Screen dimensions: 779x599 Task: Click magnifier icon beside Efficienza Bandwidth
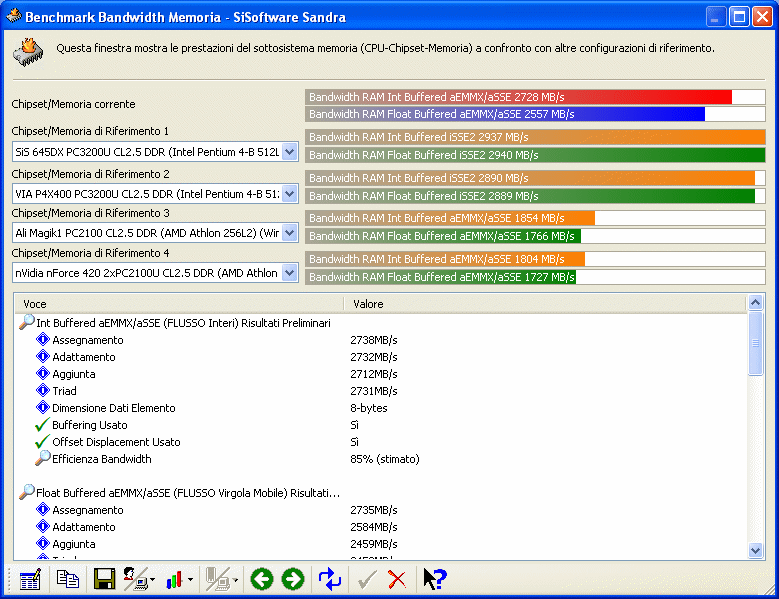pyautogui.click(x=43, y=458)
